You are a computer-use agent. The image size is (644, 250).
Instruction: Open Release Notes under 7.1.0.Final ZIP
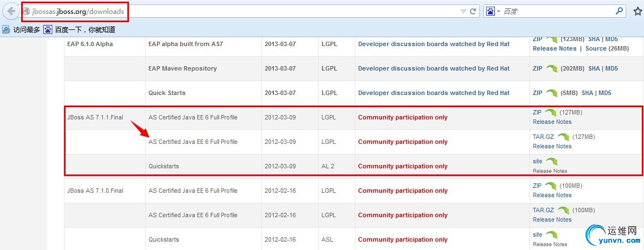pyautogui.click(x=552, y=195)
